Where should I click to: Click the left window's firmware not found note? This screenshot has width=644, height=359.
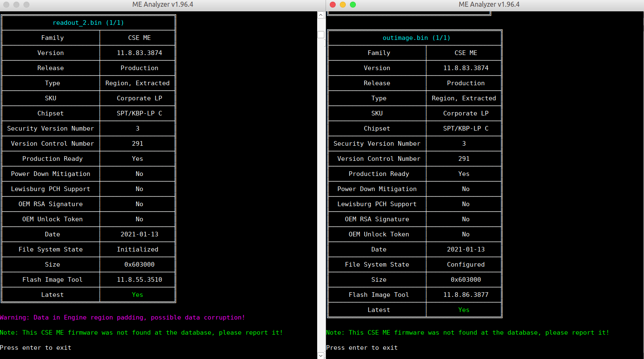coord(141,333)
